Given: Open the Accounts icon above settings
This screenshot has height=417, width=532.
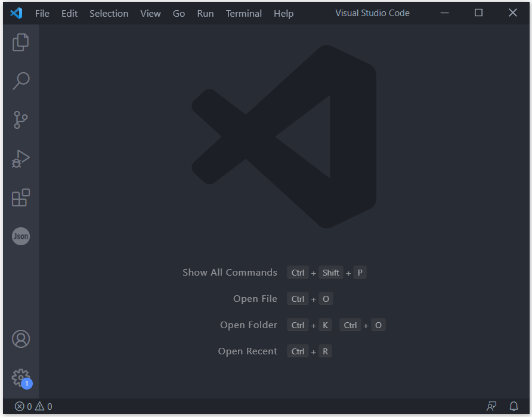Looking at the screenshot, I should pos(21,338).
